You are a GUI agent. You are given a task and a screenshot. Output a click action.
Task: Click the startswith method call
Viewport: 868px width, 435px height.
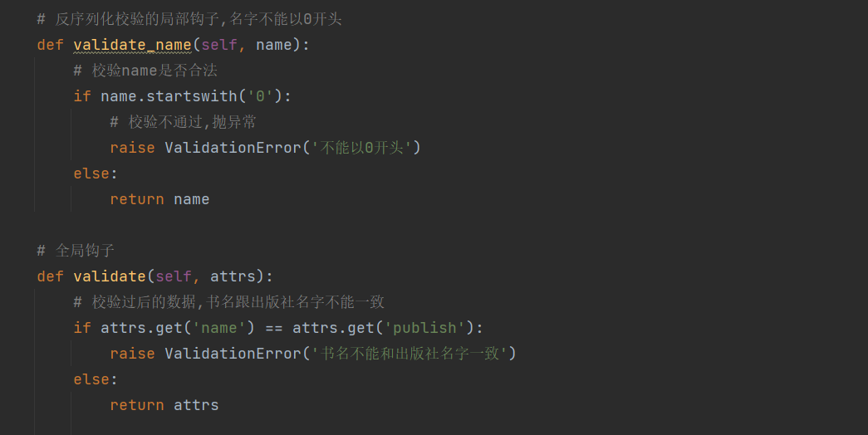point(191,96)
